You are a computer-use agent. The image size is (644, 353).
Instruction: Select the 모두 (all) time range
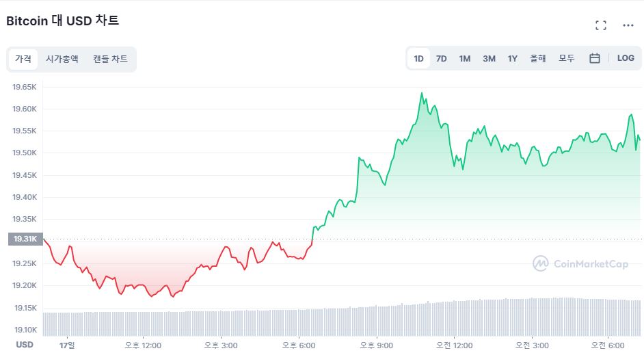coord(567,59)
